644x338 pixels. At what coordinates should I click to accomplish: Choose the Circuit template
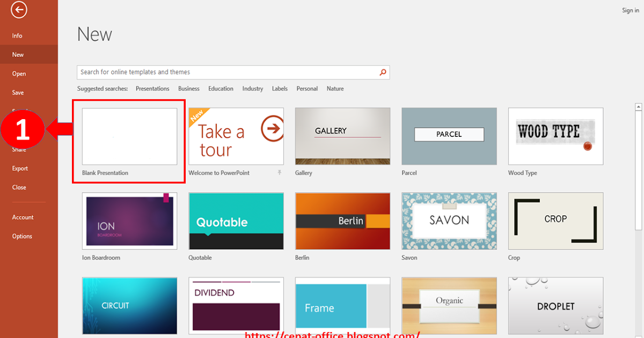(x=129, y=306)
